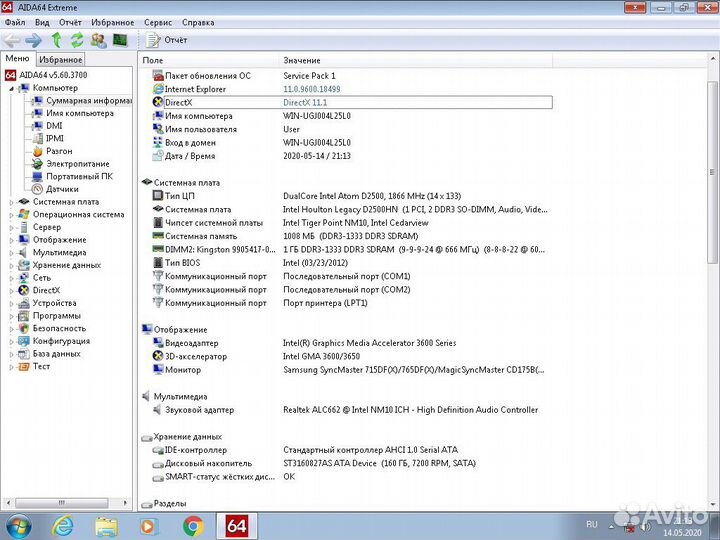Viewport: 720px width, 540px height.
Task: Click the Forward navigation arrow
Action: click(34, 40)
